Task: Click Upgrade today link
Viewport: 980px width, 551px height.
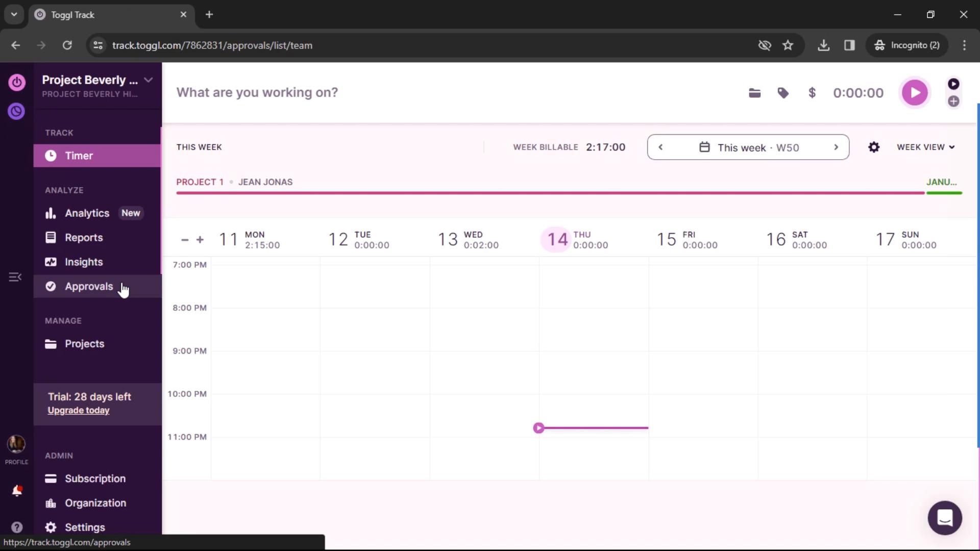Action: tap(78, 410)
